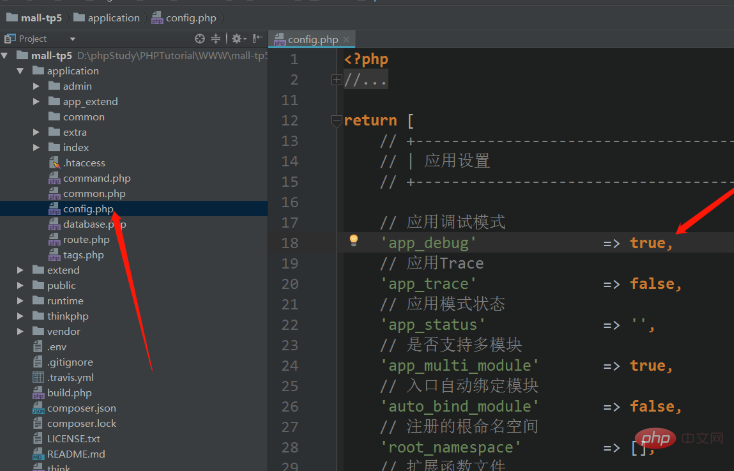The image size is (734, 471).
Task: Expand the admin folder
Action: click(x=37, y=86)
